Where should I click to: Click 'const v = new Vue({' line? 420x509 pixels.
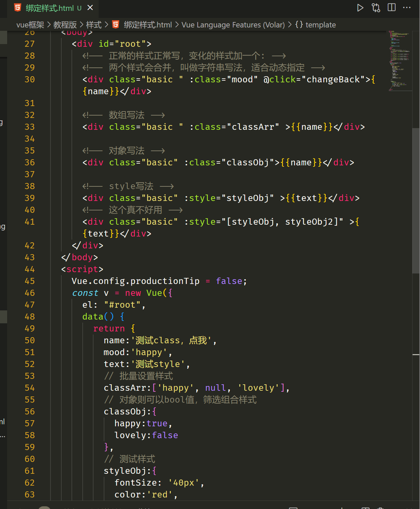(x=122, y=293)
